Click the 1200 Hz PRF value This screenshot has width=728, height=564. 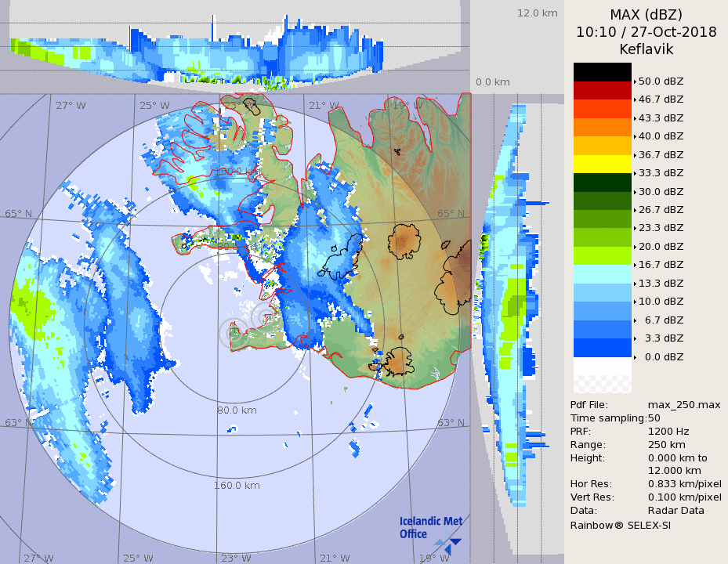coord(668,431)
